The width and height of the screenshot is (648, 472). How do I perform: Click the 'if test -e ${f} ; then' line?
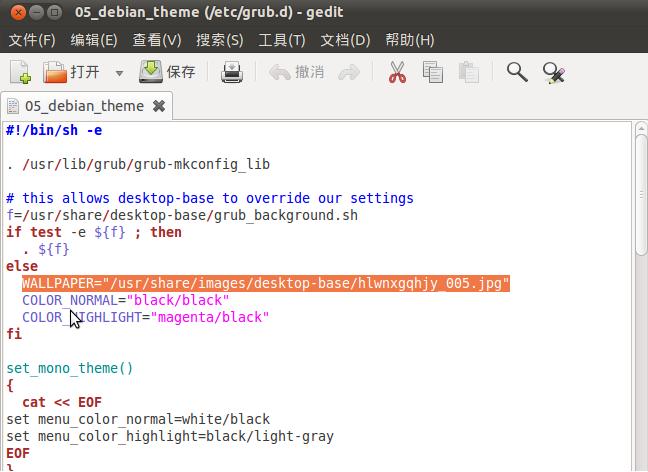pyautogui.click(x=94, y=232)
